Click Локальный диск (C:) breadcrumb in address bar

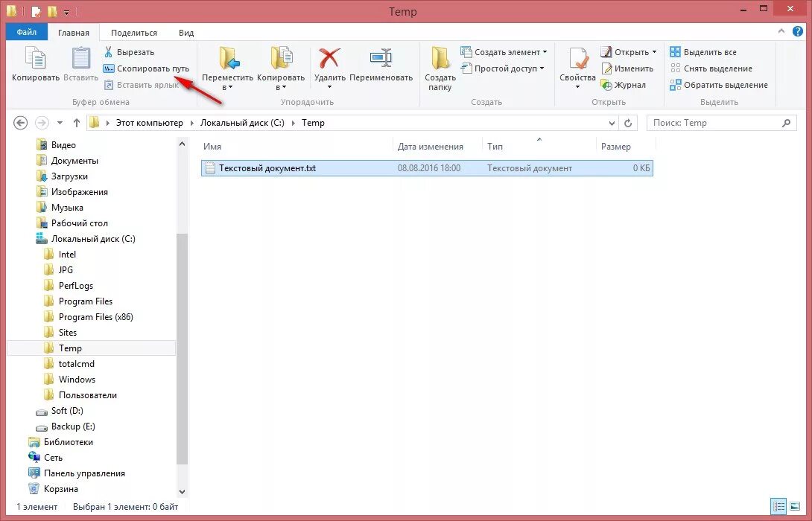[242, 123]
